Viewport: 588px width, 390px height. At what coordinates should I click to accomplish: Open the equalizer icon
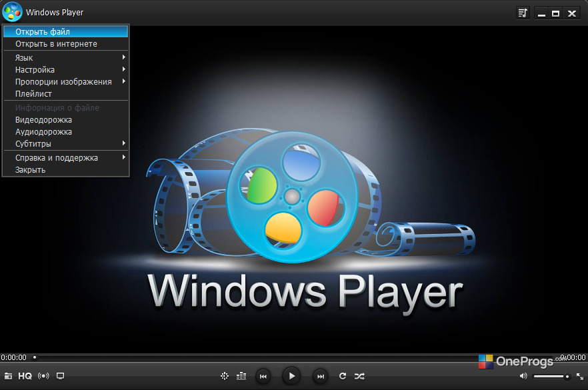pyautogui.click(x=241, y=376)
